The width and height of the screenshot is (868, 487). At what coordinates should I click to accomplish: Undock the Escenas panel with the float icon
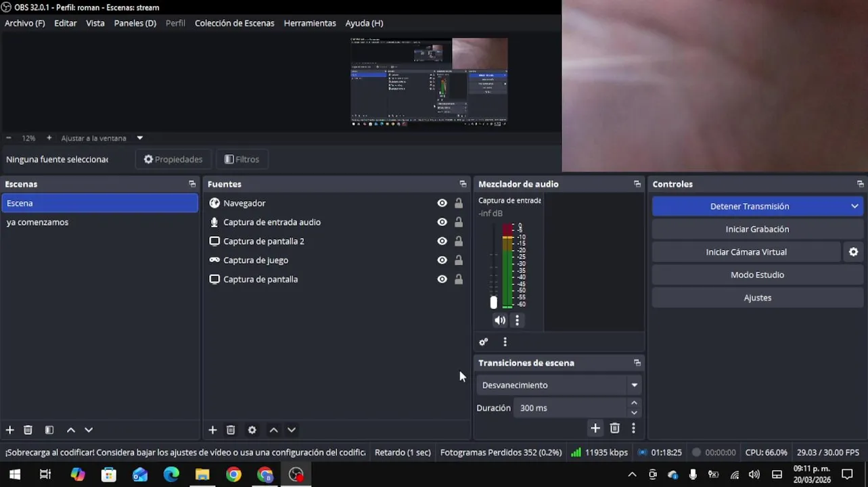(x=192, y=184)
